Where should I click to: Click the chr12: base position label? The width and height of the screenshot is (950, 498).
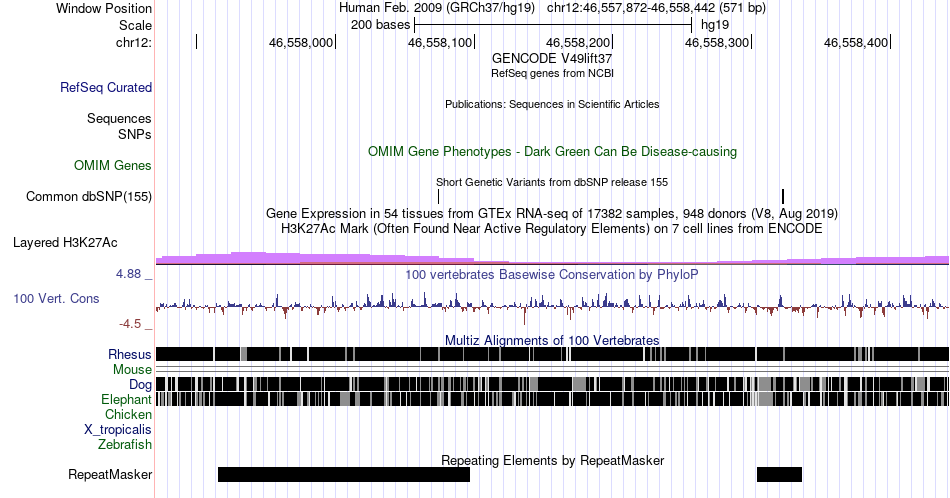[x=134, y=42]
